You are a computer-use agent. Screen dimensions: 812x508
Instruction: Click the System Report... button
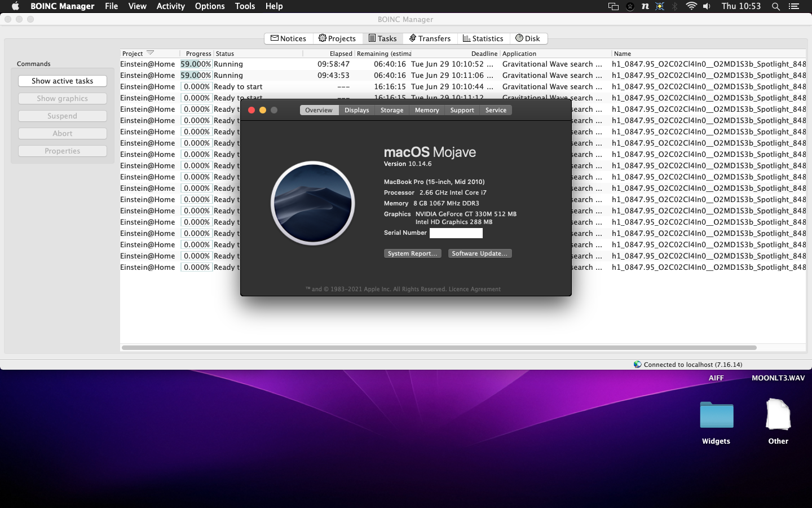click(x=413, y=253)
